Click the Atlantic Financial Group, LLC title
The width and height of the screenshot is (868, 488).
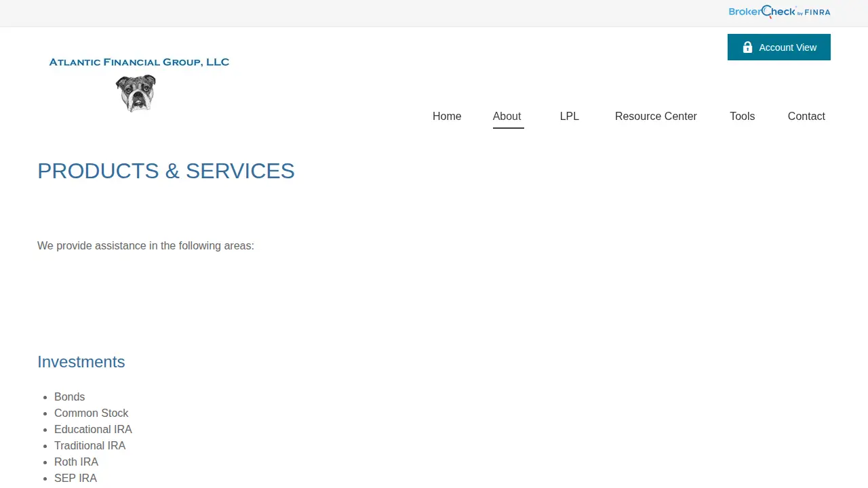pyautogui.click(x=139, y=62)
